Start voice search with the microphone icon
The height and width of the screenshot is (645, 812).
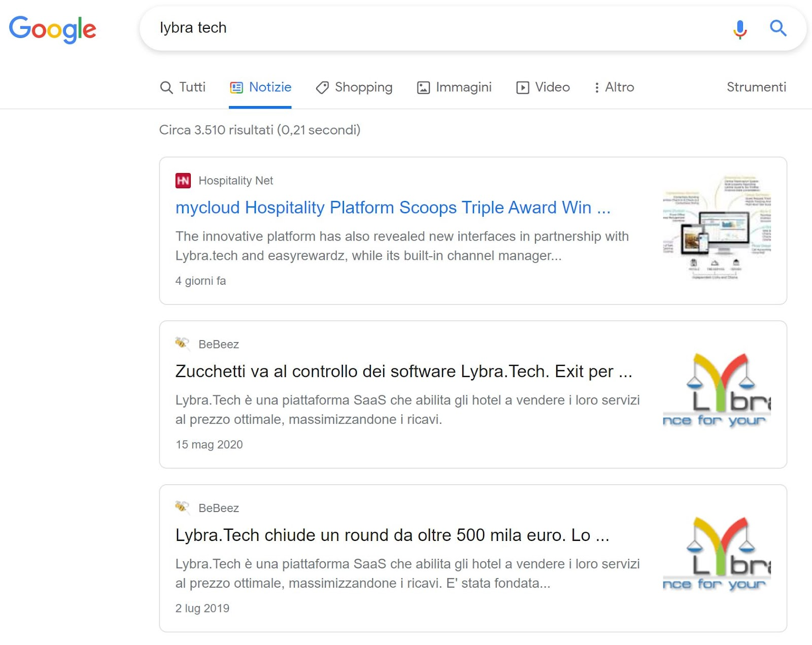point(740,29)
